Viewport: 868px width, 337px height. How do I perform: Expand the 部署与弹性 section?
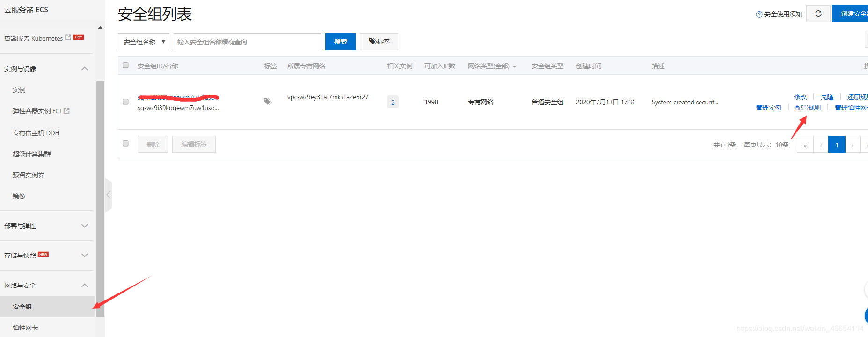pos(85,226)
